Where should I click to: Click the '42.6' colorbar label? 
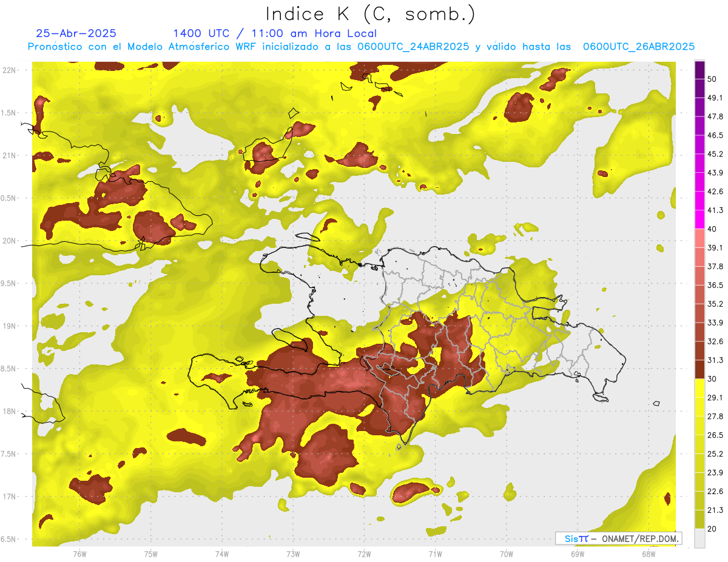coord(715,192)
